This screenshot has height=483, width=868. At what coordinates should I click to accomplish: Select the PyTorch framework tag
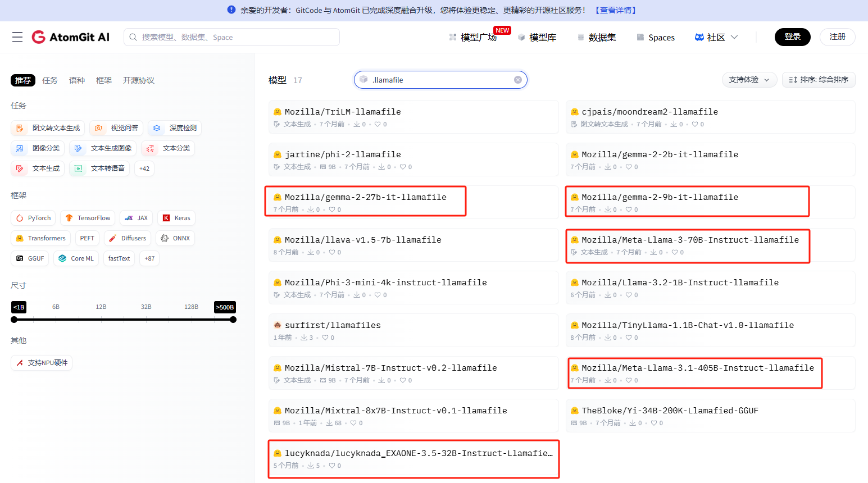(x=33, y=218)
